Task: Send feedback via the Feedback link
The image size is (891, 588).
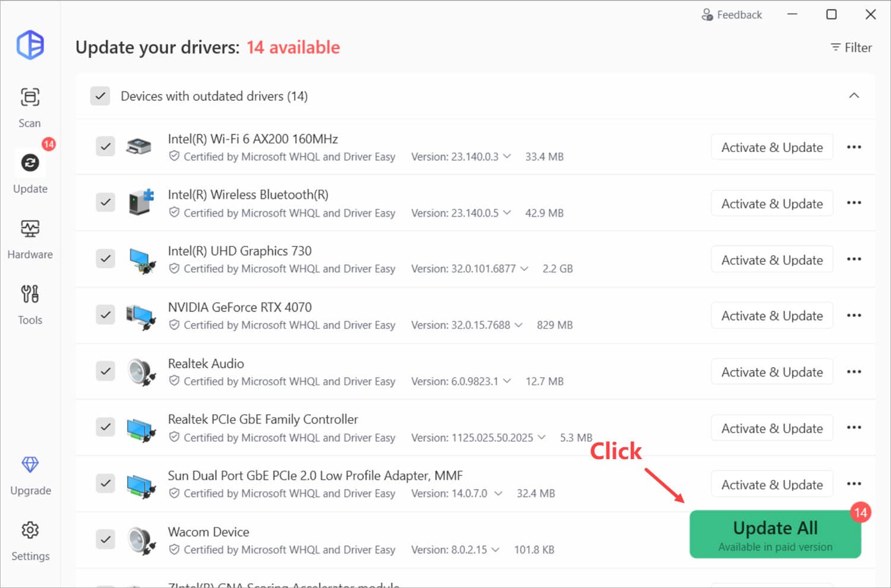Action: pos(732,15)
